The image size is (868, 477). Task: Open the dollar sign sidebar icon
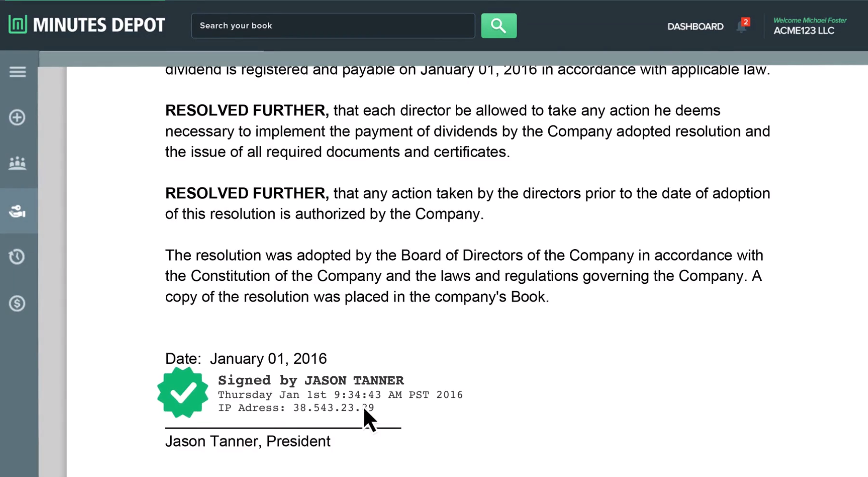17,303
